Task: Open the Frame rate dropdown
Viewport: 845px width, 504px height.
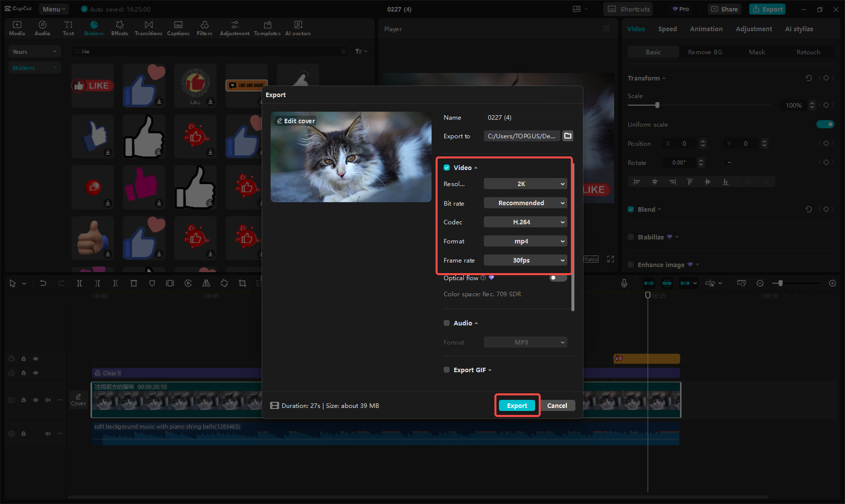Action: click(525, 260)
